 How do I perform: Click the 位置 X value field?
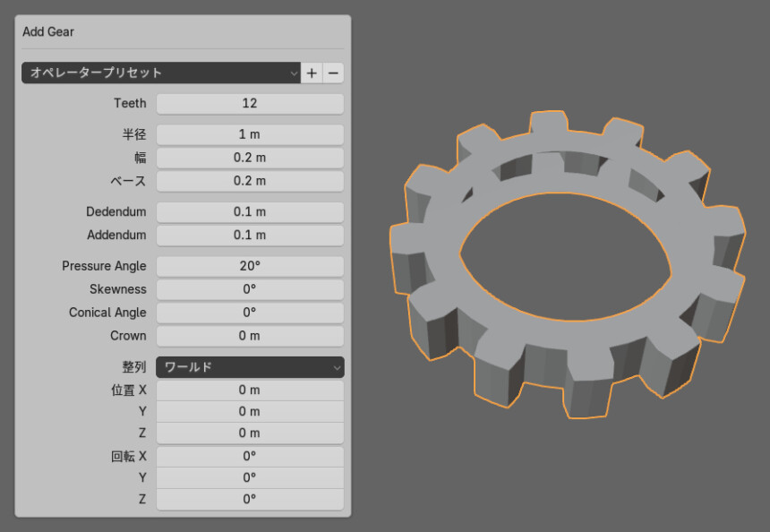(x=250, y=390)
